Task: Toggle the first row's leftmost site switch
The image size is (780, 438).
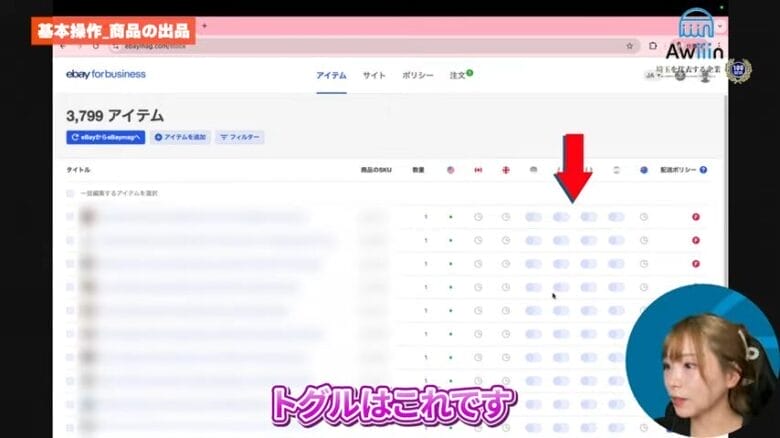Action: [x=533, y=217]
